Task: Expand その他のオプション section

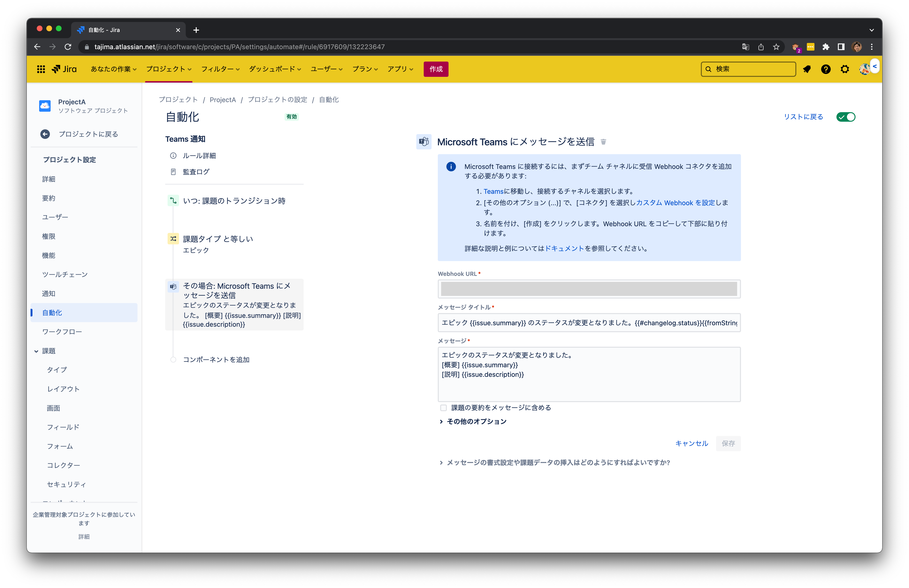Action: click(x=473, y=421)
